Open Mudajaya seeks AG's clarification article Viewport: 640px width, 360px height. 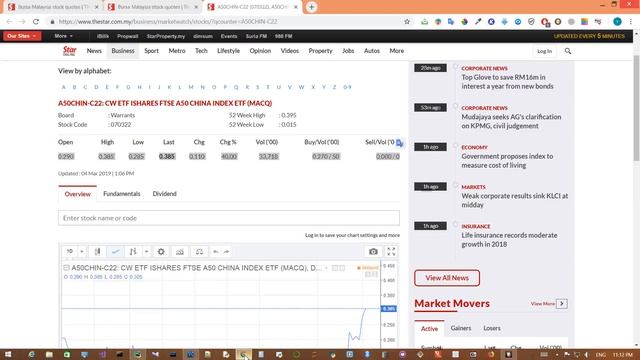(x=511, y=121)
